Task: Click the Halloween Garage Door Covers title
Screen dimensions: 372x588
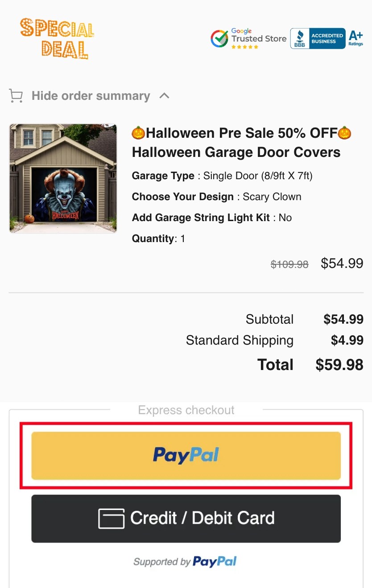Action: 236,152
